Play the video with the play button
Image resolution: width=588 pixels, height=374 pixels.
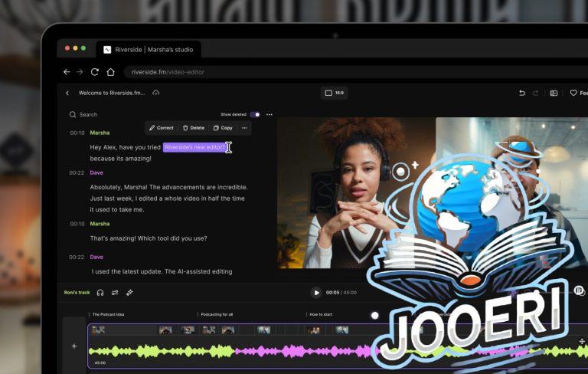click(x=316, y=293)
